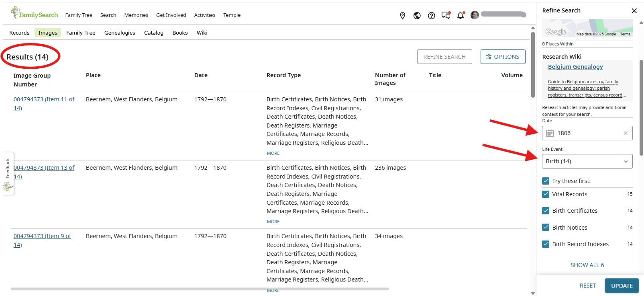Click the location pin icon in header

pyautogui.click(x=403, y=15)
